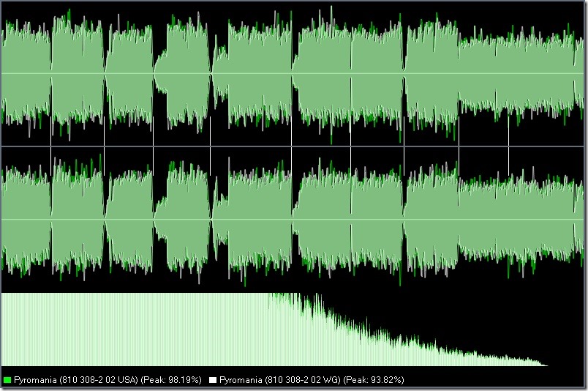Click the 'Peak: 93.82%' value

pos(374,380)
